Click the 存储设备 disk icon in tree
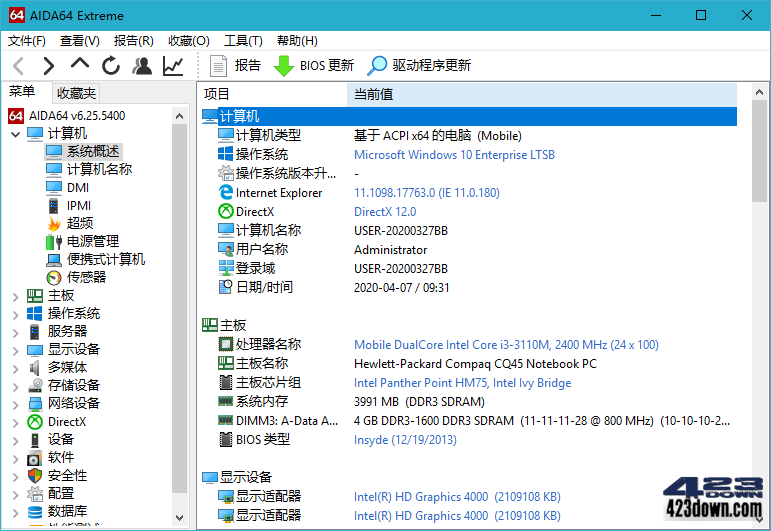 [x=35, y=385]
